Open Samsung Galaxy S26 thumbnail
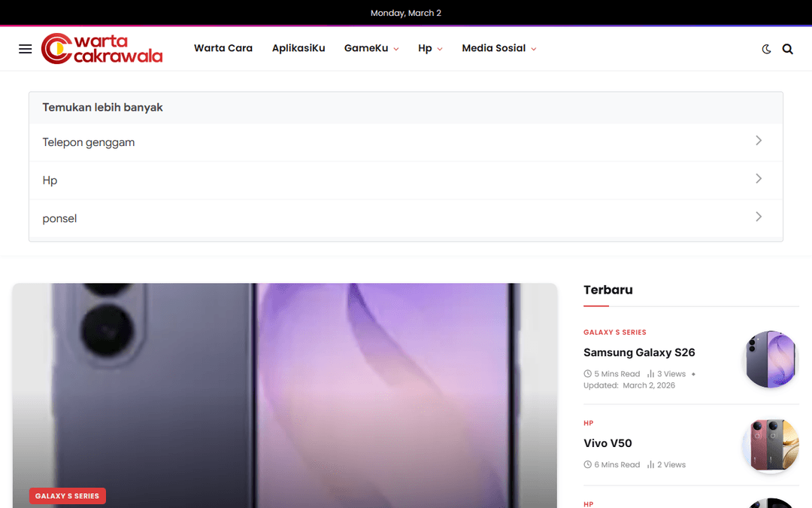Screen dimensions: 812x508 (771, 359)
